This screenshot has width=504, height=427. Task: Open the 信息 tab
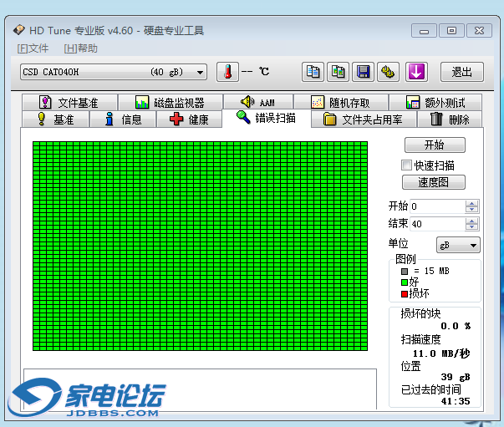click(123, 119)
